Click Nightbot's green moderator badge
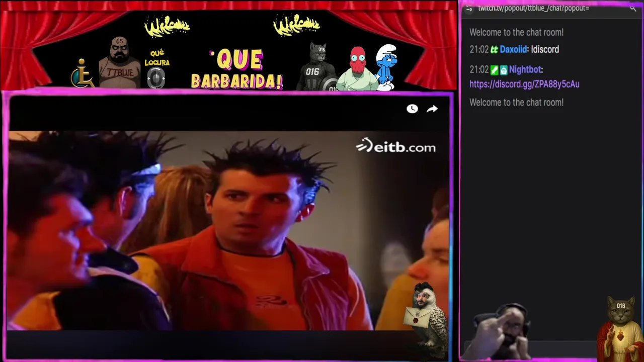The width and height of the screenshot is (644, 362). (x=494, y=70)
